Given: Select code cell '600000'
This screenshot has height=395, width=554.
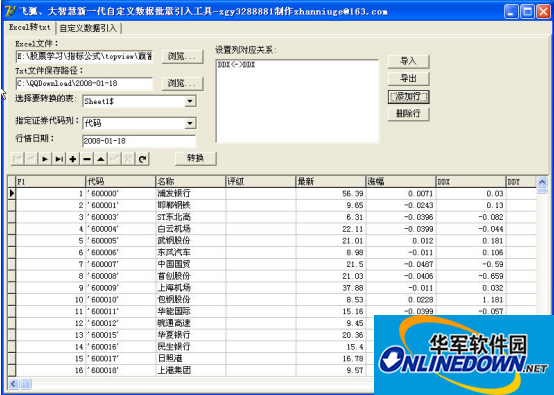Looking at the screenshot, I should [x=120, y=193].
